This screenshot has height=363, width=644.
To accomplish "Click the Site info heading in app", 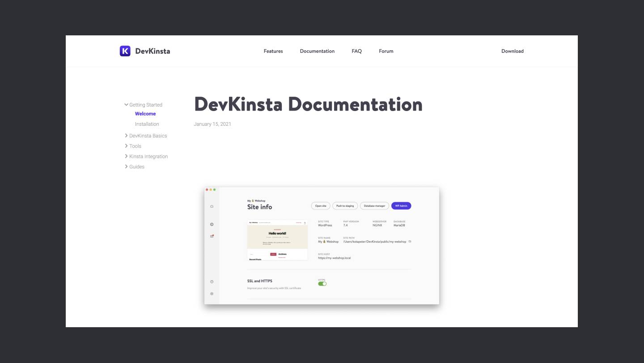I will click(259, 207).
